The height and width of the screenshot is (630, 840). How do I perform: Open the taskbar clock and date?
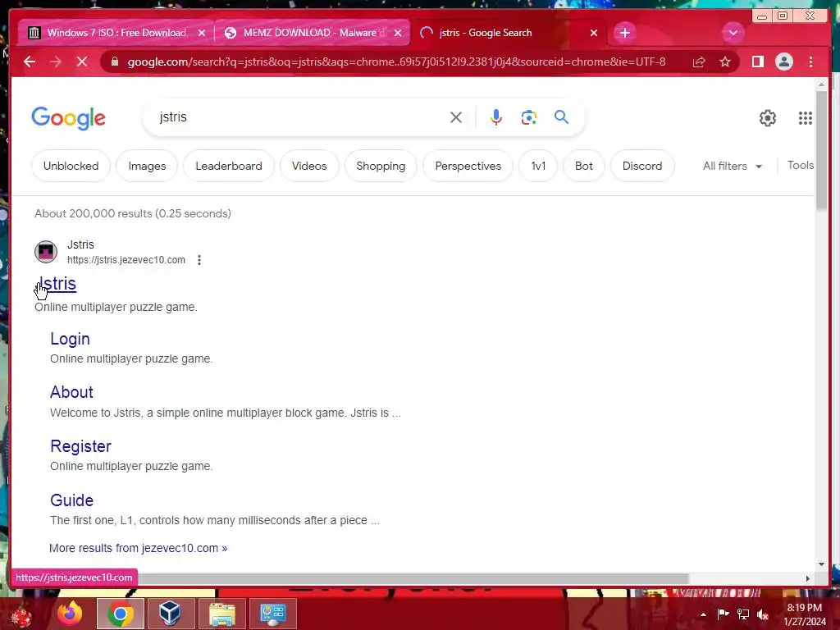pos(805,614)
